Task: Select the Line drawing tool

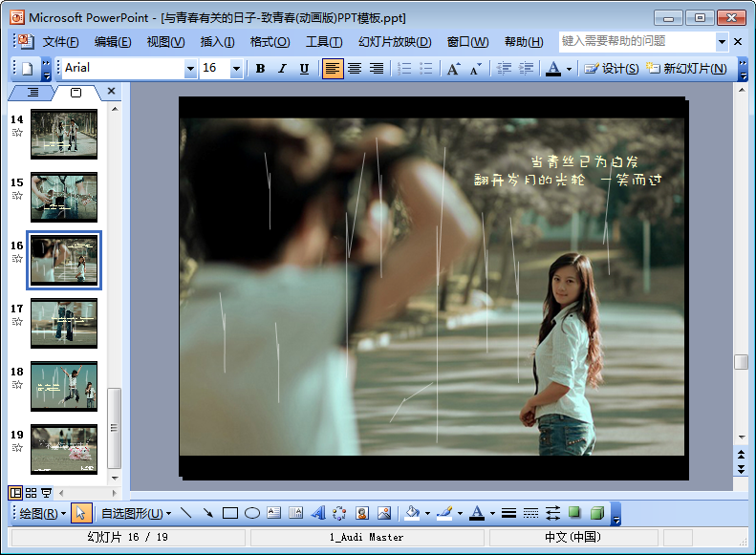Action: (186, 513)
